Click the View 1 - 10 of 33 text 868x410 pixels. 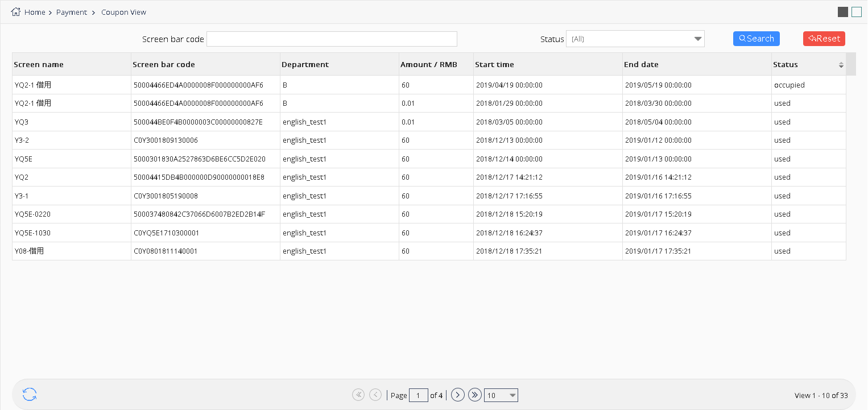click(821, 396)
